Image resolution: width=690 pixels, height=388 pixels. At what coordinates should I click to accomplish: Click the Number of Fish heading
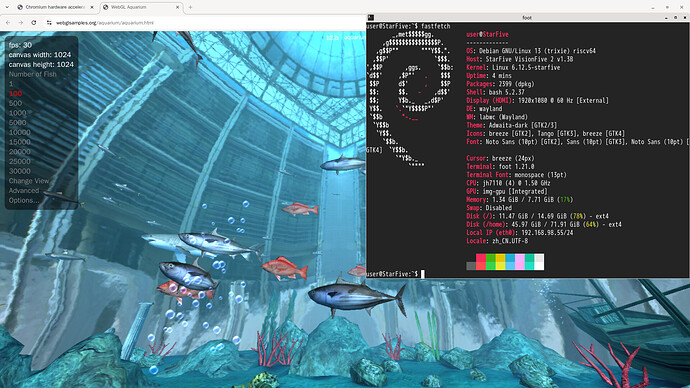click(x=33, y=74)
